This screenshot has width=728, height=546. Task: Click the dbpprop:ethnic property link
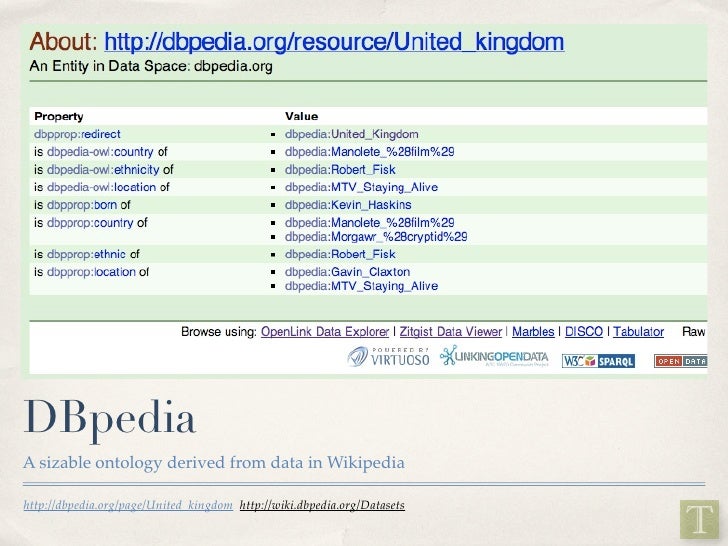point(86,254)
